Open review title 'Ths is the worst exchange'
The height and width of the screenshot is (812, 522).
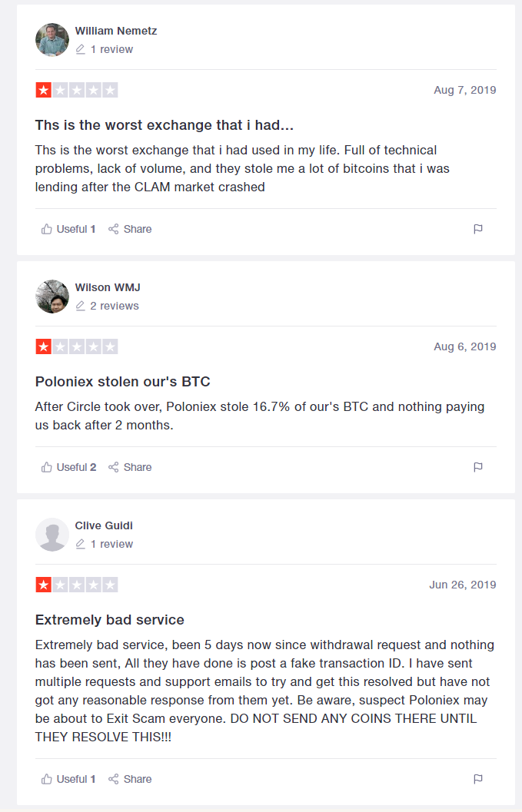[x=165, y=124]
